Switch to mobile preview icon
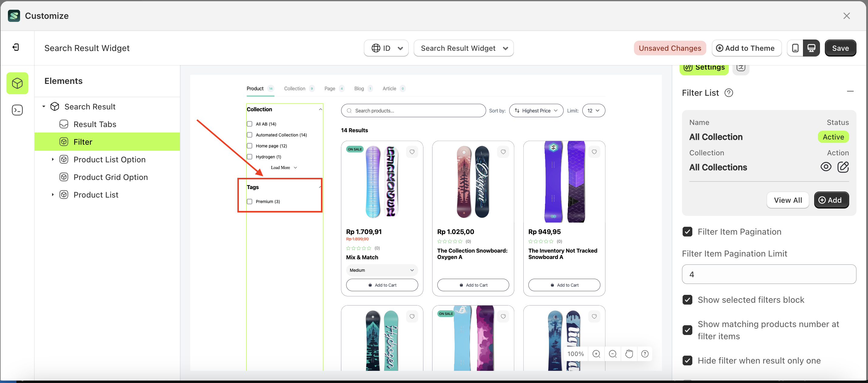Viewport: 868px width, 383px height. [x=795, y=48]
